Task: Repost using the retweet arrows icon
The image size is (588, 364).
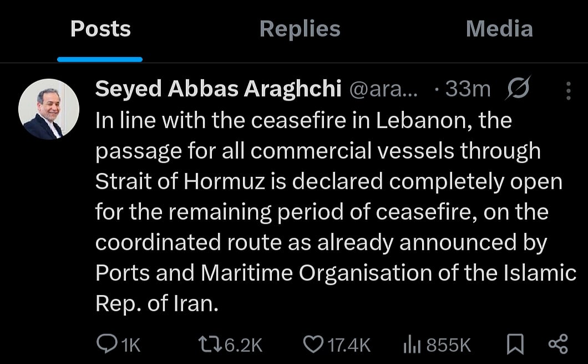Action: pyautogui.click(x=210, y=345)
